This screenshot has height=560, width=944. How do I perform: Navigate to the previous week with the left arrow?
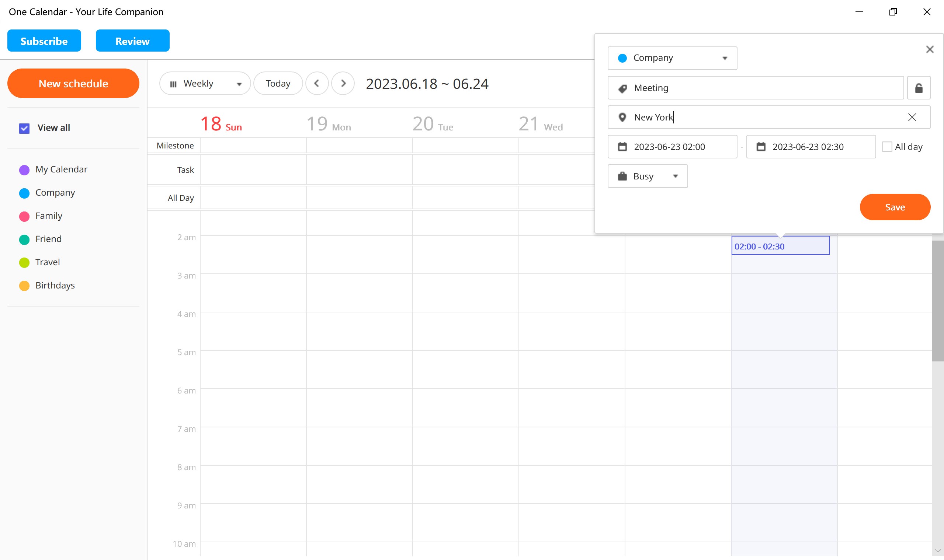(317, 83)
